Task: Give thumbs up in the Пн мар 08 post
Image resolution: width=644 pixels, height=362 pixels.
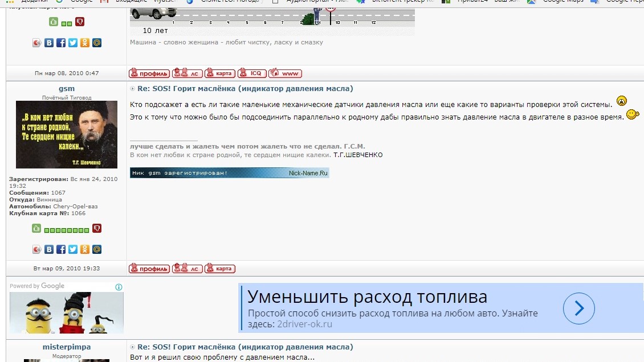Action: 54,22
